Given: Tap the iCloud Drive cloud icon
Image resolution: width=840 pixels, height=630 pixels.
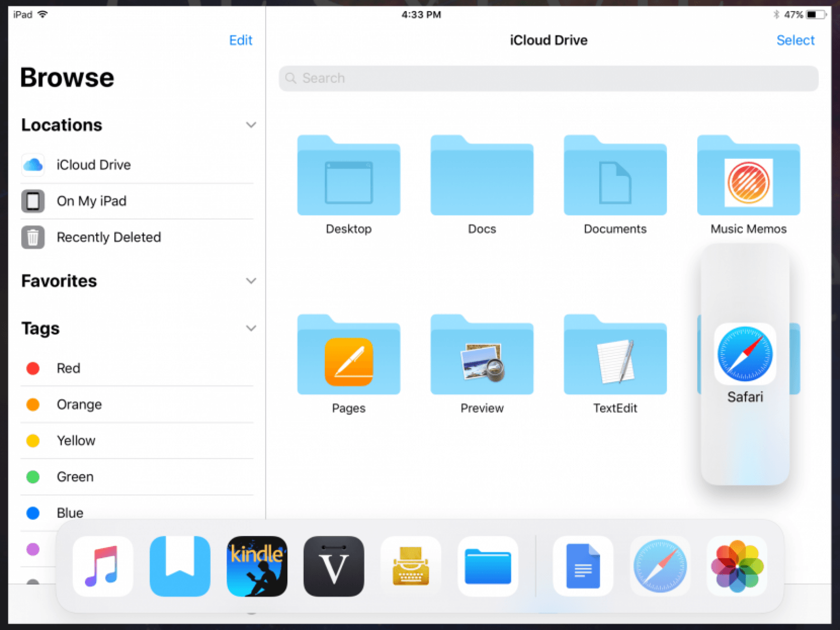Looking at the screenshot, I should tap(33, 165).
